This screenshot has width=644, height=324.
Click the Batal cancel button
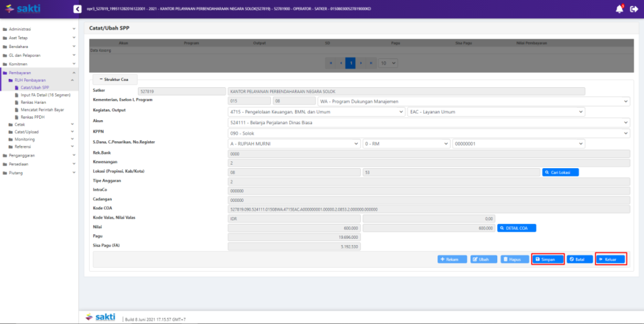point(580,259)
